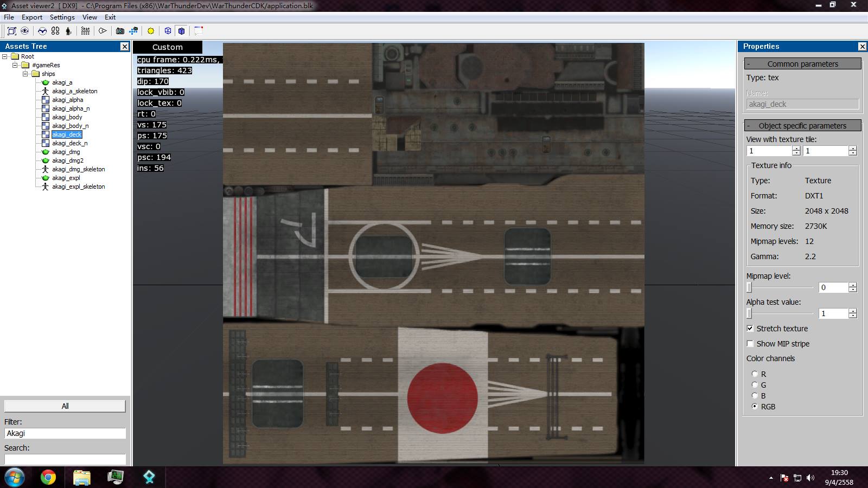Click the blue-dots camera toolbar icon
The height and width of the screenshot is (488, 868).
[x=133, y=31]
